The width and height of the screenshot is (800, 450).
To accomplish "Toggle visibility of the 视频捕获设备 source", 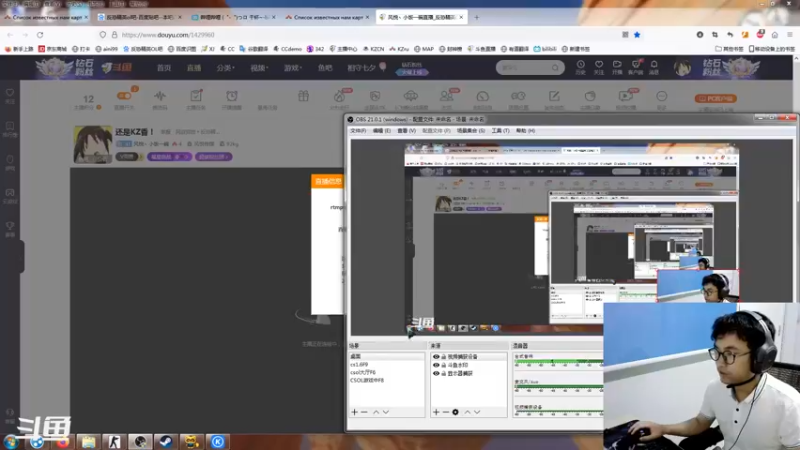I will point(436,357).
